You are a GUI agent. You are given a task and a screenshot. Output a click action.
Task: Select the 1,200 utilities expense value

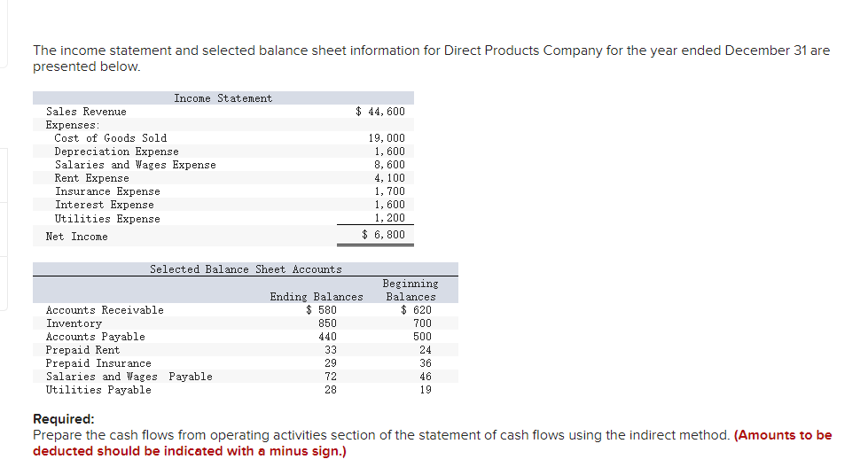point(390,218)
